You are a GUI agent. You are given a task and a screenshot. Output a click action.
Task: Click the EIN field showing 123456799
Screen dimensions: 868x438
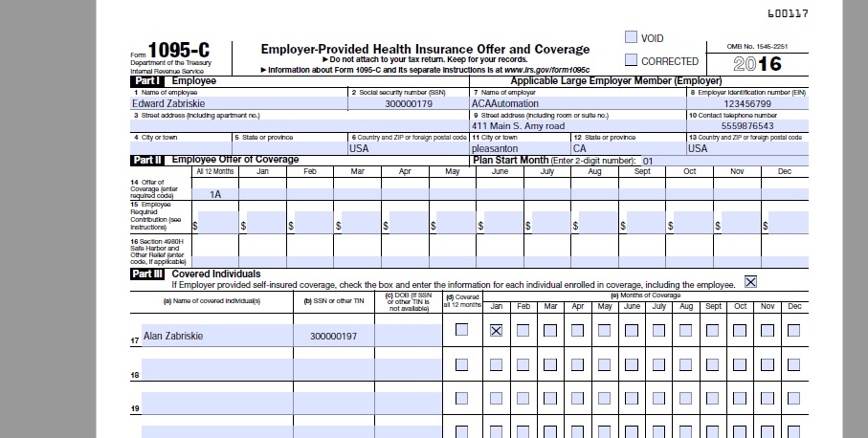click(x=747, y=103)
